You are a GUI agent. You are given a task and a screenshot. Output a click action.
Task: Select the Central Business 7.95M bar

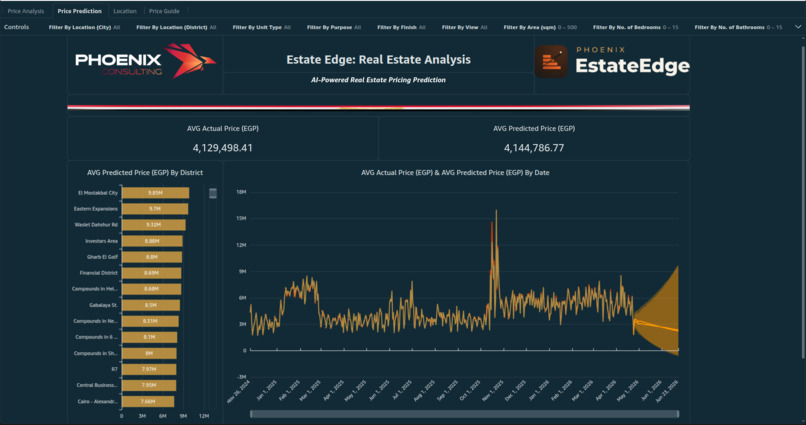[x=149, y=385]
